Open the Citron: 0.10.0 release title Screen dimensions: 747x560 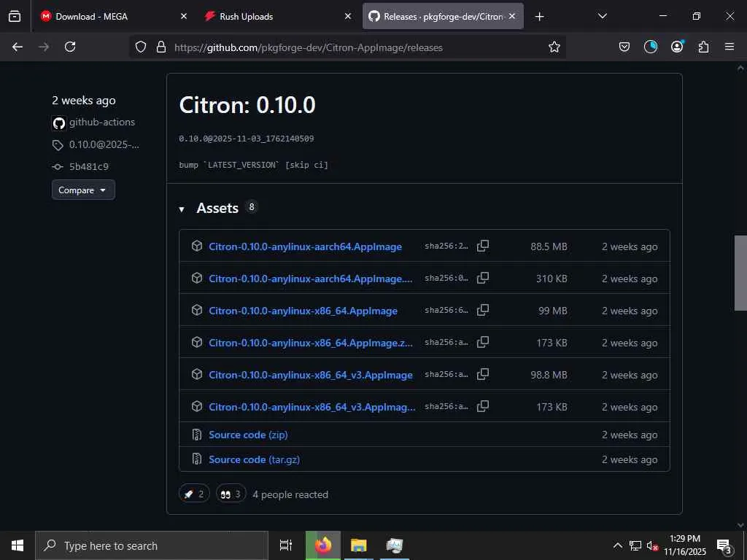coord(247,105)
